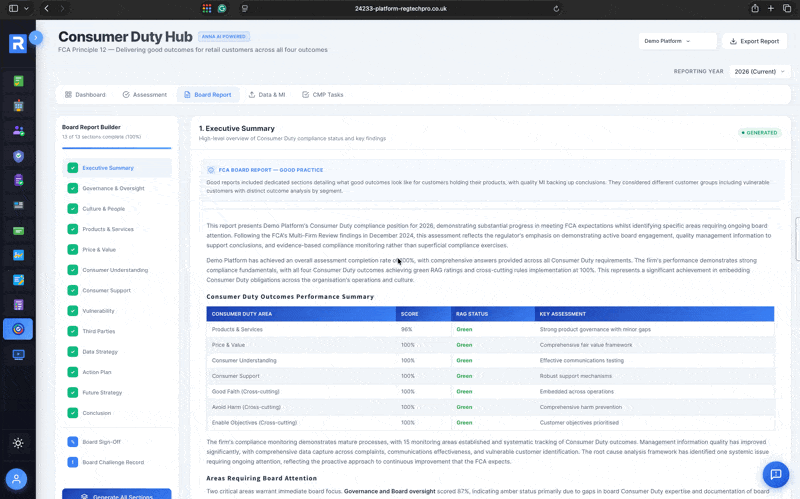
Task: Select the Board Report tab
Action: pos(208,94)
